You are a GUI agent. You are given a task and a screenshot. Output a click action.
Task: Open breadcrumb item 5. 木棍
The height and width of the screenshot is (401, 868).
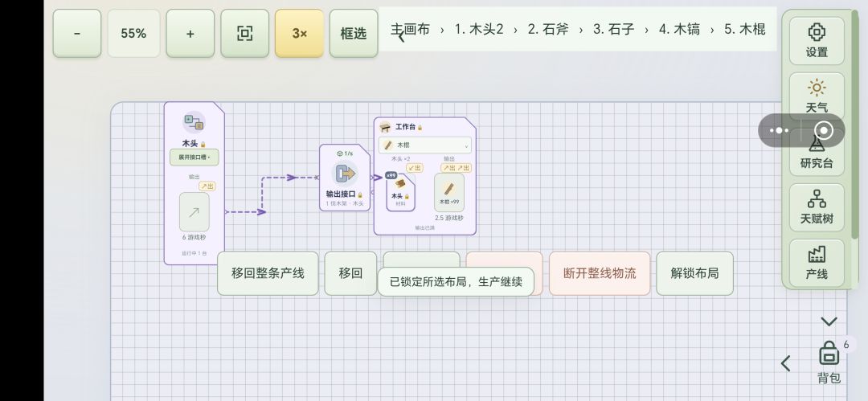point(745,30)
